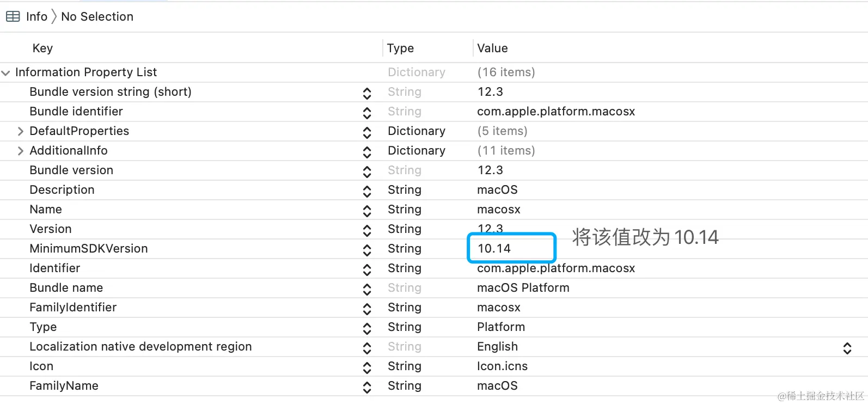The image size is (868, 405).
Task: Select the FamilyIdentifier key
Action: tap(73, 308)
